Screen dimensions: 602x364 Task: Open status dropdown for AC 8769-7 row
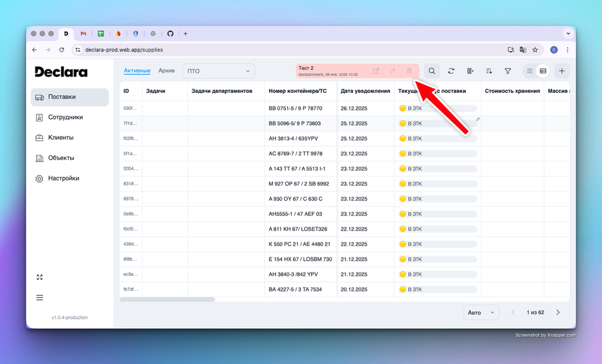[438, 154]
